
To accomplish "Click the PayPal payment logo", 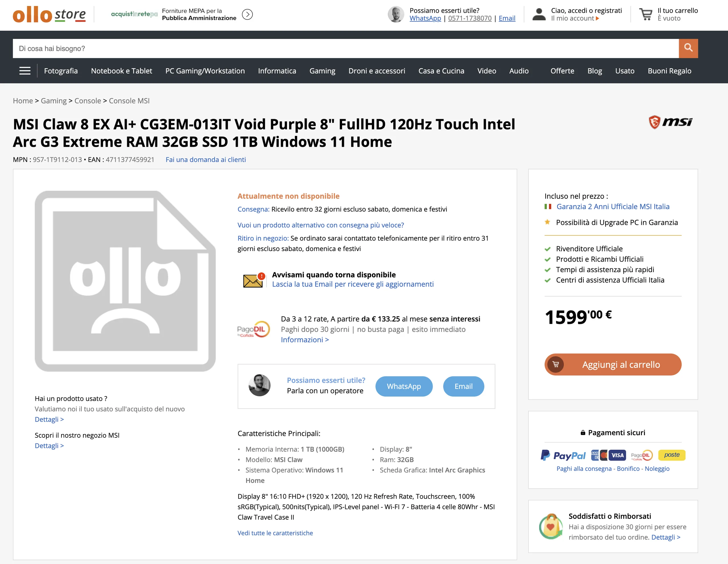I will click(563, 455).
